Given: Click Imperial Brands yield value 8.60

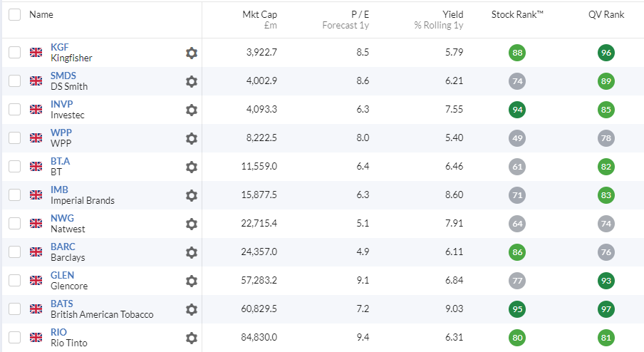Looking at the screenshot, I should point(454,195).
